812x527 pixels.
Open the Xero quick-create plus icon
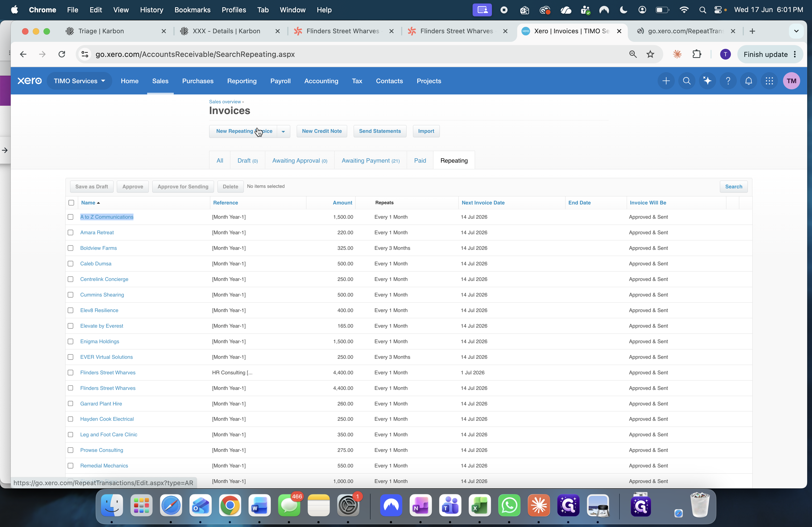(666, 81)
